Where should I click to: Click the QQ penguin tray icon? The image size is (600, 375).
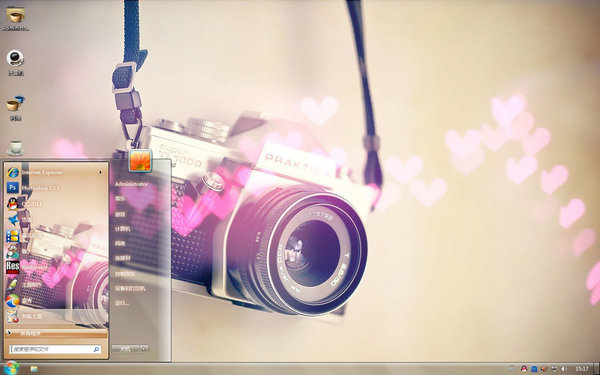[524, 369]
